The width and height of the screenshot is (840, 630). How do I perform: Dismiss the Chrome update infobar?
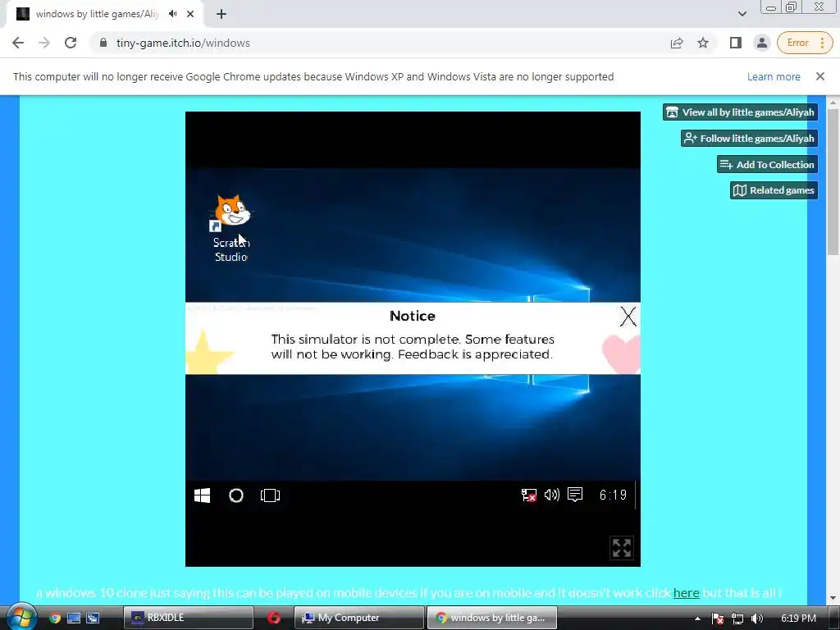click(x=820, y=76)
